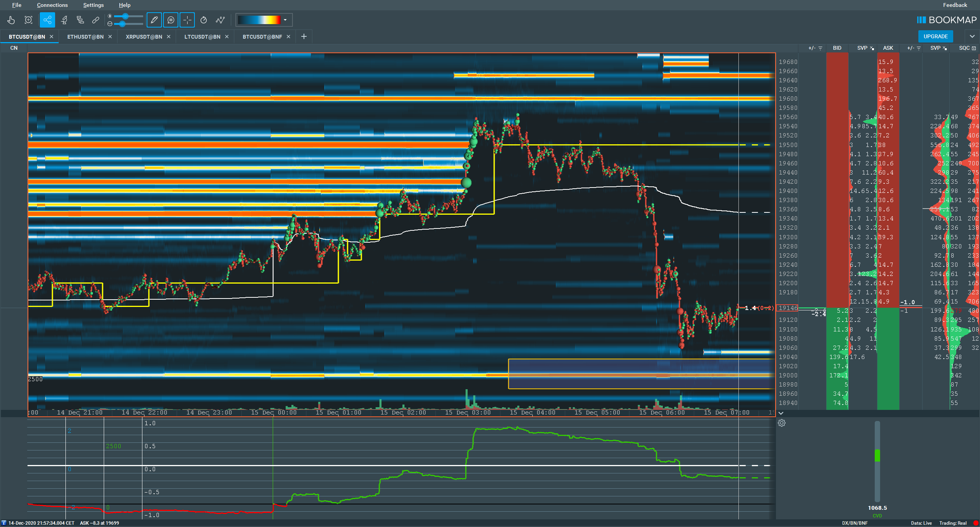This screenshot has width=980, height=527.
Task: Toggle the share nodes tool
Action: click(47, 20)
